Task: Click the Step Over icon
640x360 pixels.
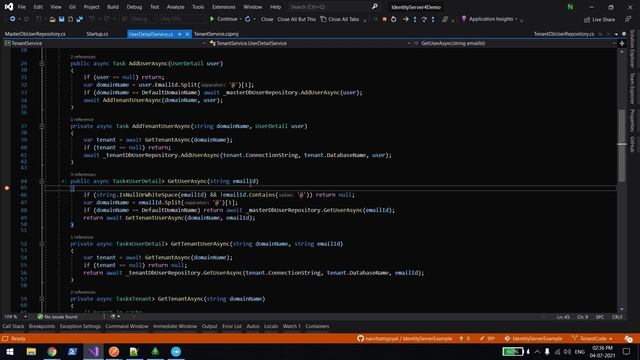Action: click(x=424, y=19)
